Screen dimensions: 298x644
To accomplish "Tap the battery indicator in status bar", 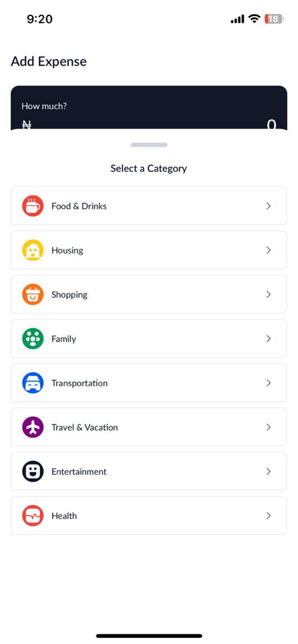I will [275, 19].
